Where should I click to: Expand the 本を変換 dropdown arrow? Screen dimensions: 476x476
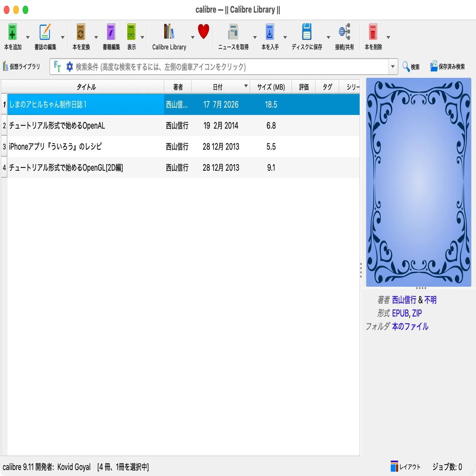click(96, 37)
